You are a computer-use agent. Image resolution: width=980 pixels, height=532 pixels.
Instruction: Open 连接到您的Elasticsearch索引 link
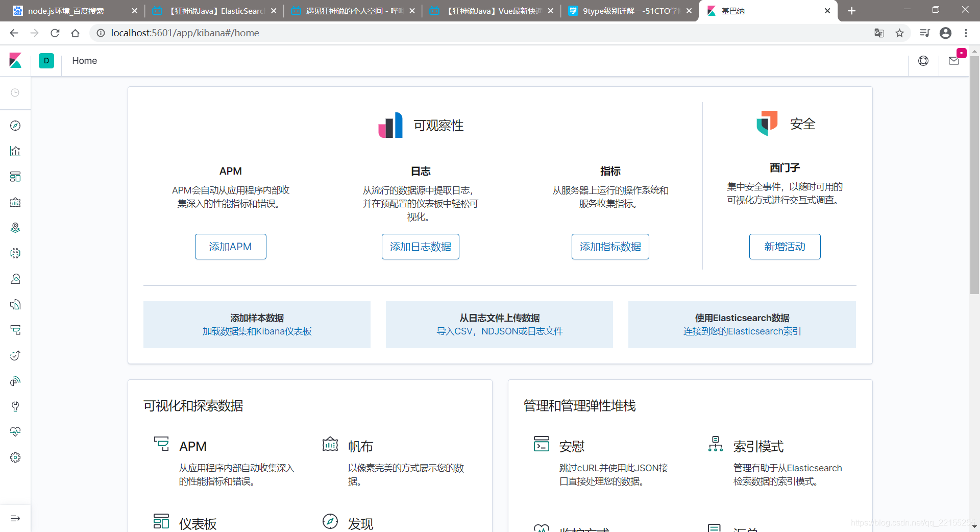pos(742,331)
